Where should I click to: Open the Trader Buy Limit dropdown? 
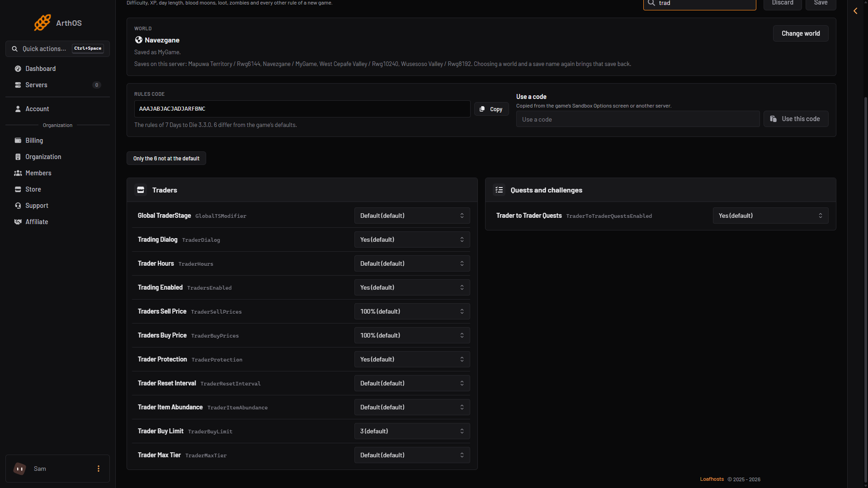(x=412, y=431)
